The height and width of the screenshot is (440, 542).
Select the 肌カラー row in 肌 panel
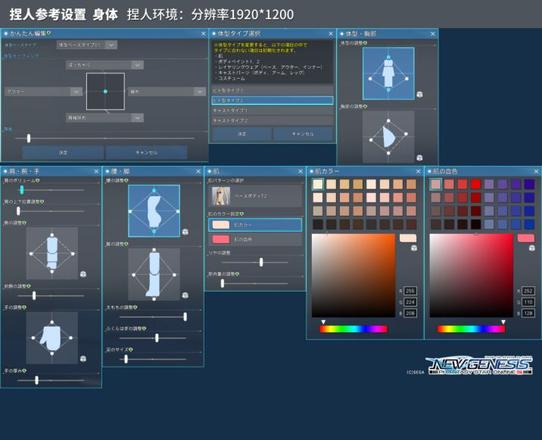255,225
